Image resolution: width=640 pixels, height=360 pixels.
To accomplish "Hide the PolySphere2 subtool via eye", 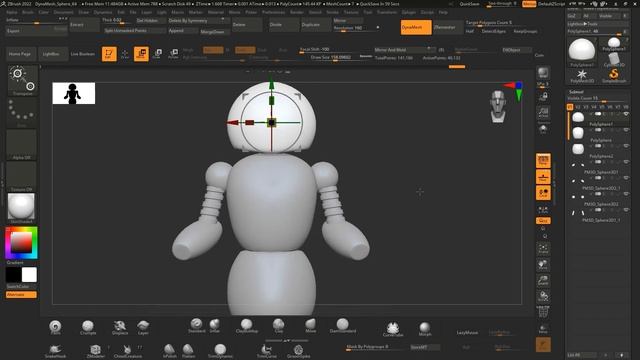I will [x=626, y=146].
